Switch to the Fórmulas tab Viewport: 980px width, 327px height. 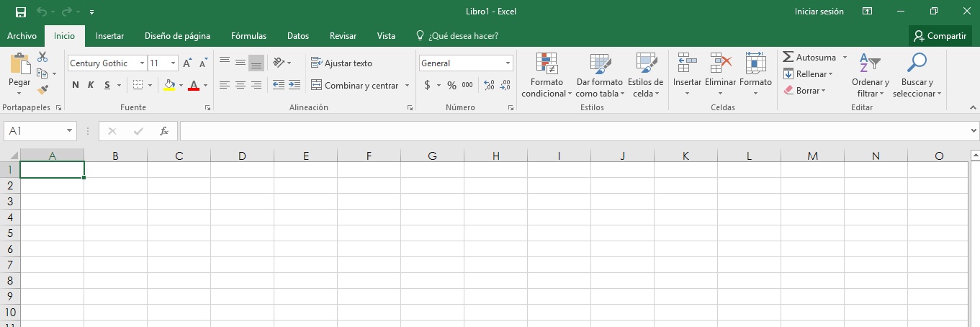(248, 36)
